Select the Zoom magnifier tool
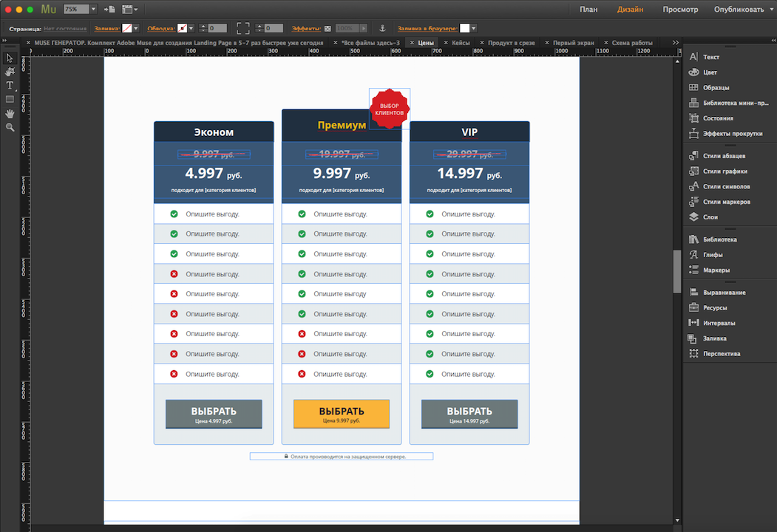 coord(10,127)
